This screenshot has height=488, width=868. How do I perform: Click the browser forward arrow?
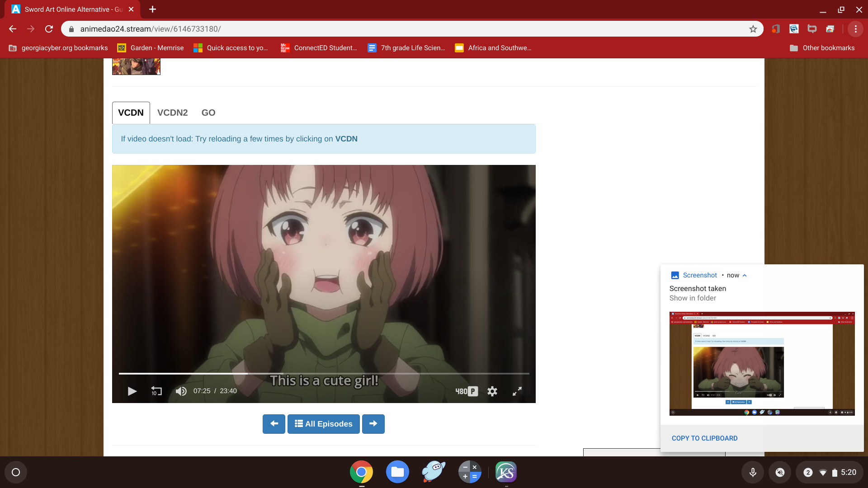[31, 29]
